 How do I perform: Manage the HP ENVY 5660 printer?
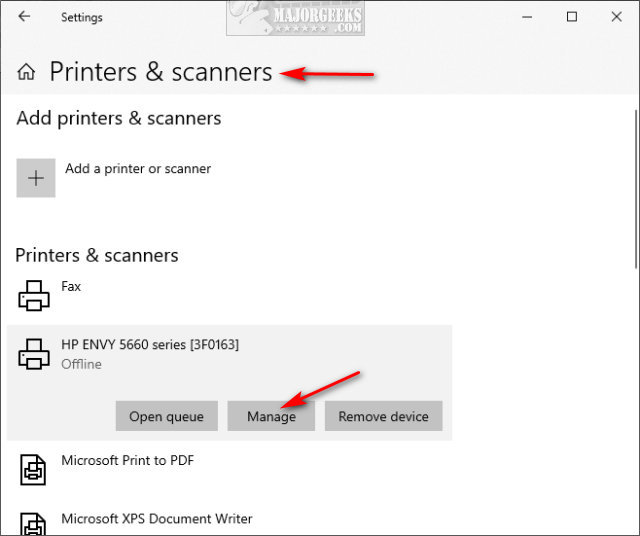pyautogui.click(x=271, y=416)
